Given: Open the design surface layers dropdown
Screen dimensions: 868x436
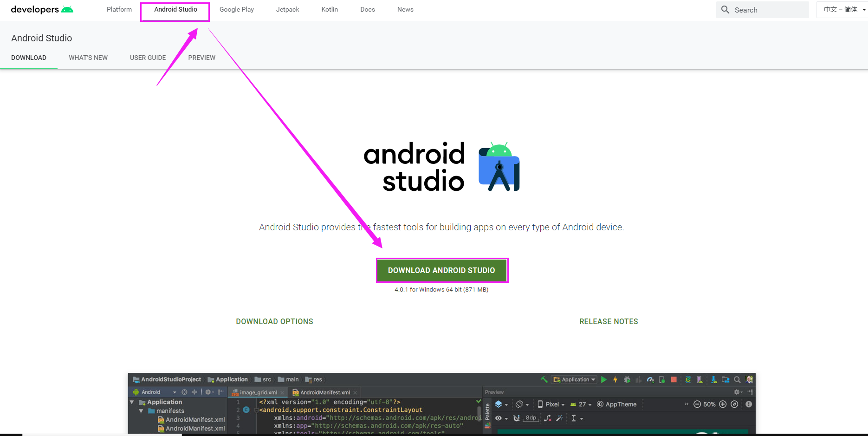Looking at the screenshot, I should click(x=501, y=404).
